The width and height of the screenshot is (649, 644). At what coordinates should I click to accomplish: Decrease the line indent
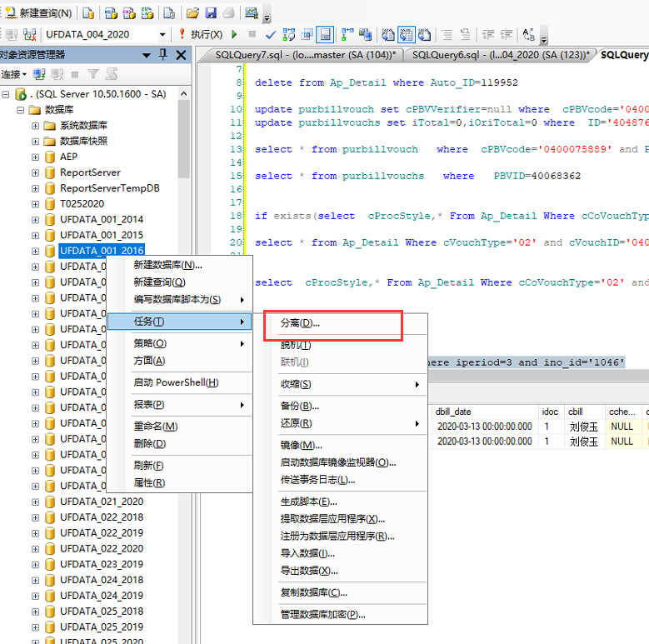[488, 35]
